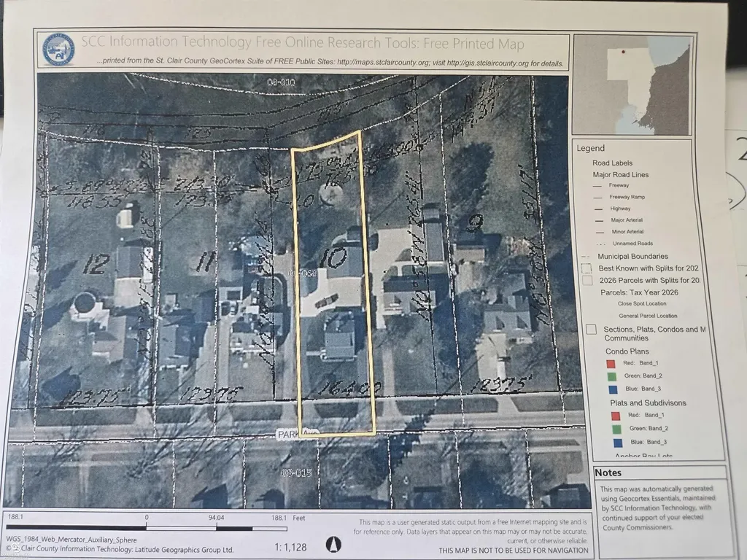Click the red location dot on overview map
747x560 pixels.
click(x=623, y=52)
